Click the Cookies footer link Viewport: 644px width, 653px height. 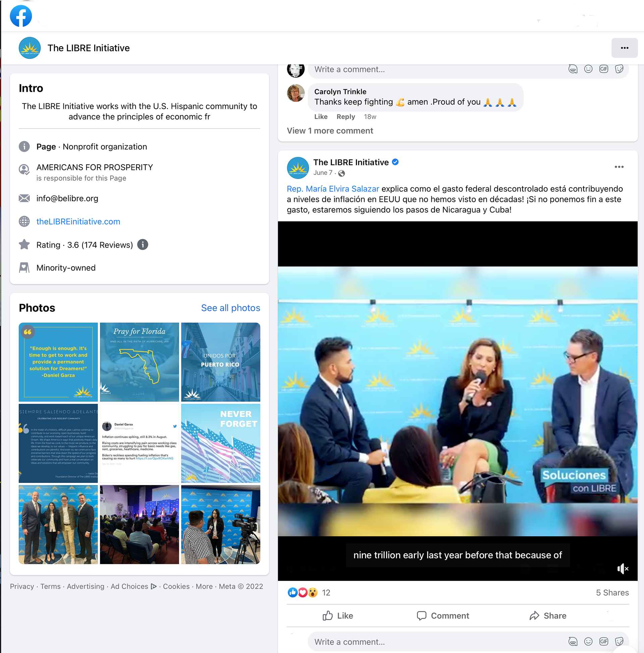point(176,586)
